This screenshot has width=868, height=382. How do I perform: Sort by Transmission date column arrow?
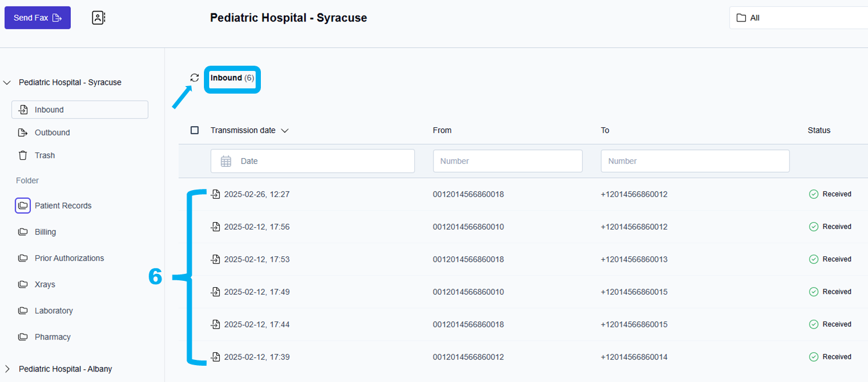[285, 131]
